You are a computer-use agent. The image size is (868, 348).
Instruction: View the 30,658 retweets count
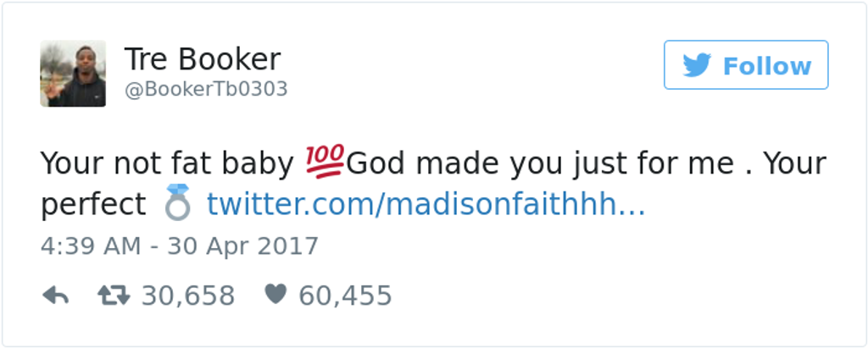(187, 296)
